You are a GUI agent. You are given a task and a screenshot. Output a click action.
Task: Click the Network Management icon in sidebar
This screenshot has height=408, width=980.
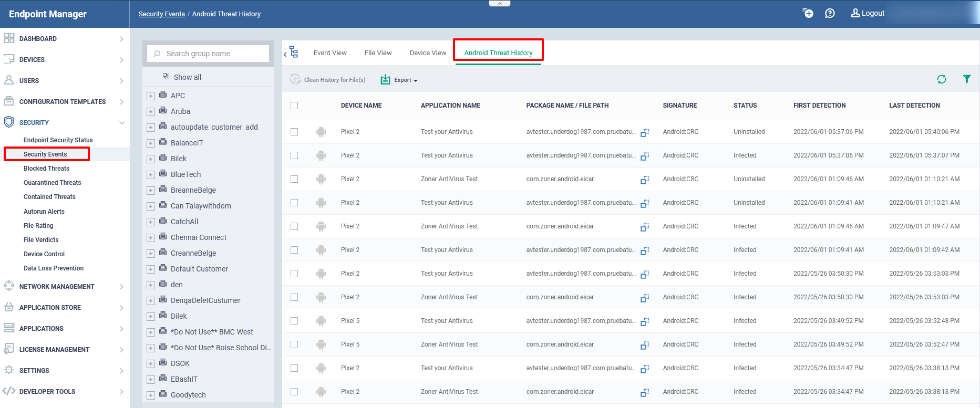point(9,286)
